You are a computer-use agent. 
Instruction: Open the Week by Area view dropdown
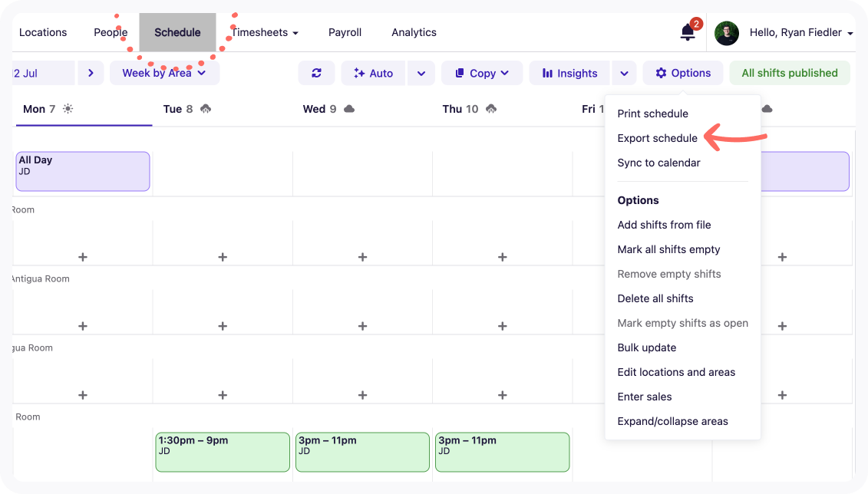[164, 73]
